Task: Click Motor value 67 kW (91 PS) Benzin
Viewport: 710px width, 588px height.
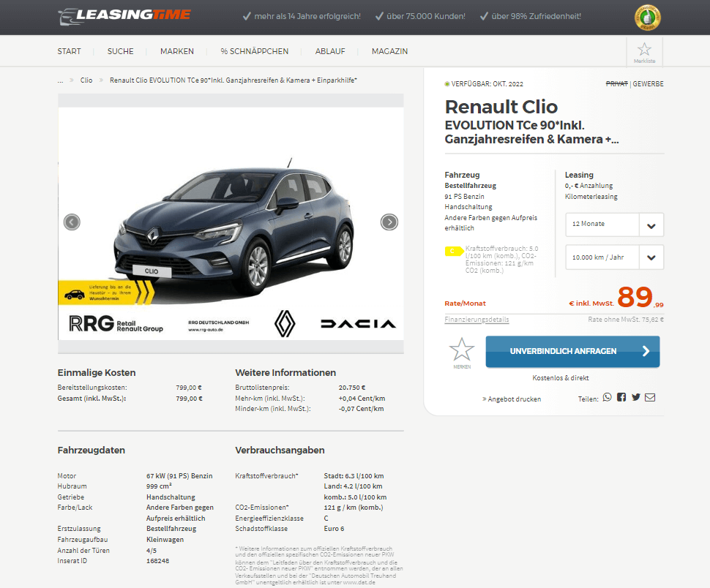Action: tap(179, 476)
